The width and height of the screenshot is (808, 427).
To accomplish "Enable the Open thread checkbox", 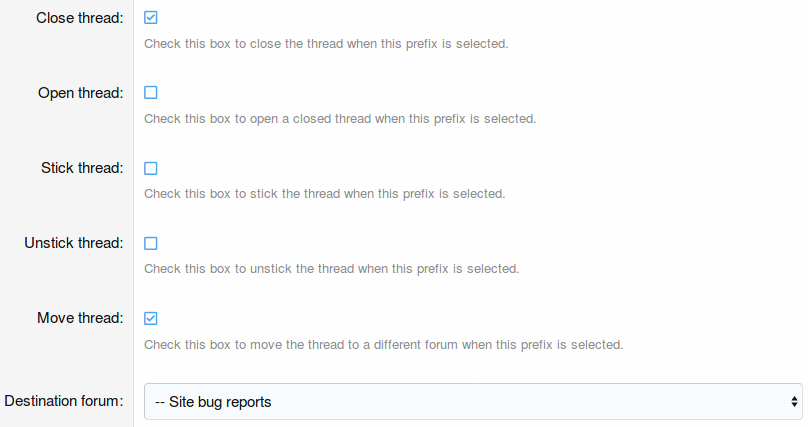I will [151, 93].
